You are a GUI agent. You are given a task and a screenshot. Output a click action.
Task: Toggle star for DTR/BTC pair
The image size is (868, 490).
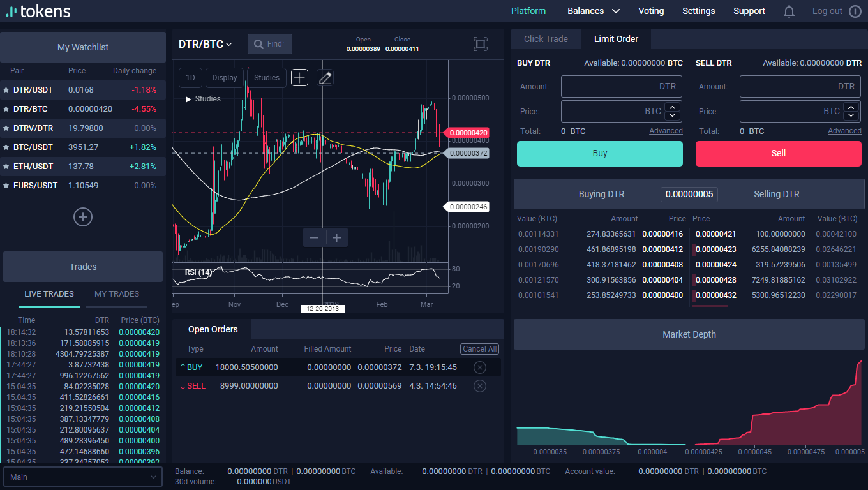pos(6,109)
